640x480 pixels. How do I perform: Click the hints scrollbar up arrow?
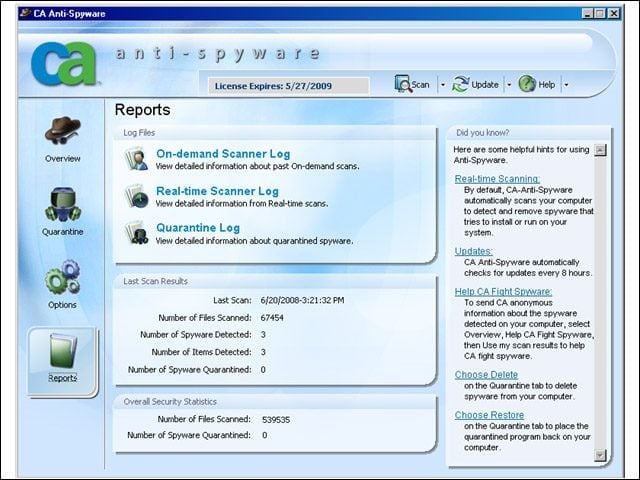600,150
